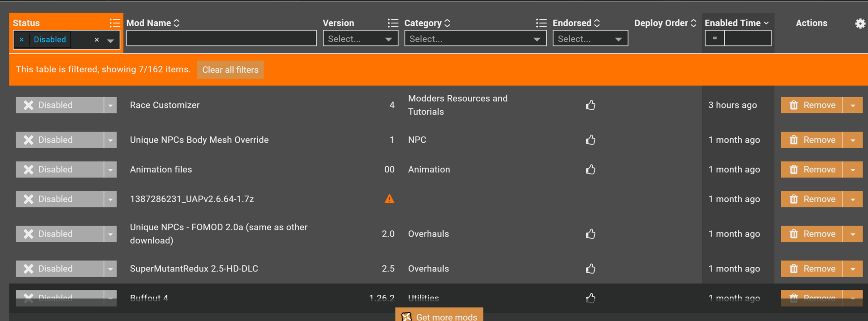Click Version column header label

(338, 23)
